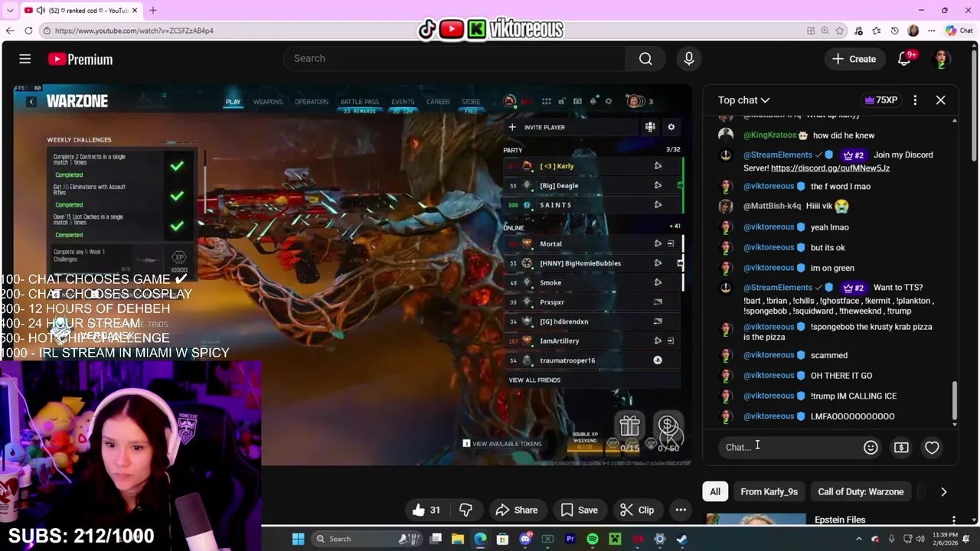Start voice search with the microphone icon
The image size is (980, 551).
[688, 59]
